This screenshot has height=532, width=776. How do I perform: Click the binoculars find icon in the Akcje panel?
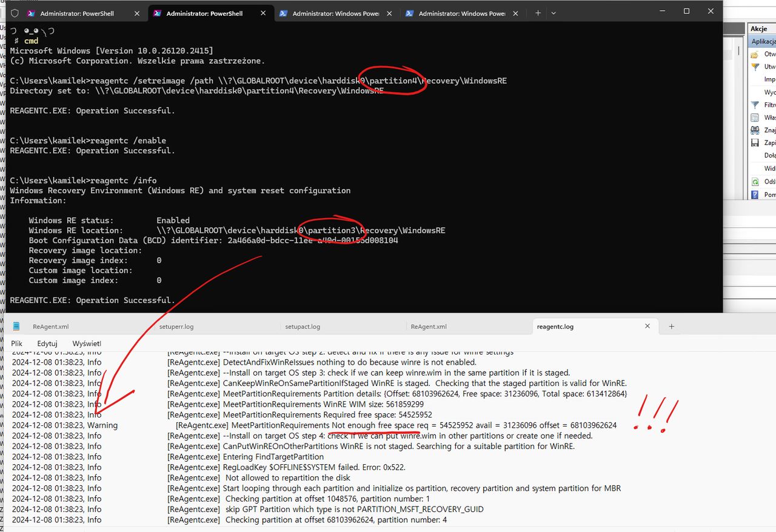(755, 130)
